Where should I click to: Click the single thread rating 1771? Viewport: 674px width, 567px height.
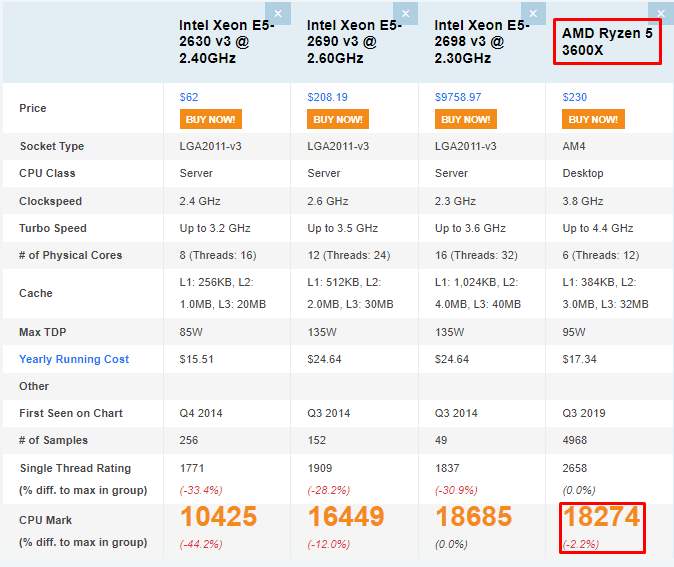192,468
